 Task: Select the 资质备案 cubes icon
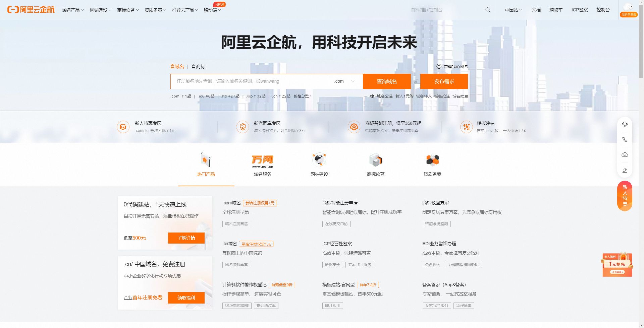(x=432, y=160)
